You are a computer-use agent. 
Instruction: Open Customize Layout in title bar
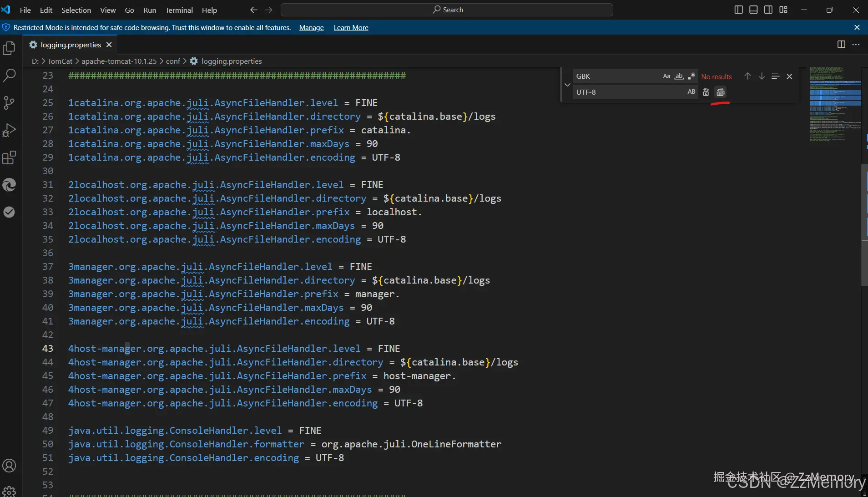(783, 10)
